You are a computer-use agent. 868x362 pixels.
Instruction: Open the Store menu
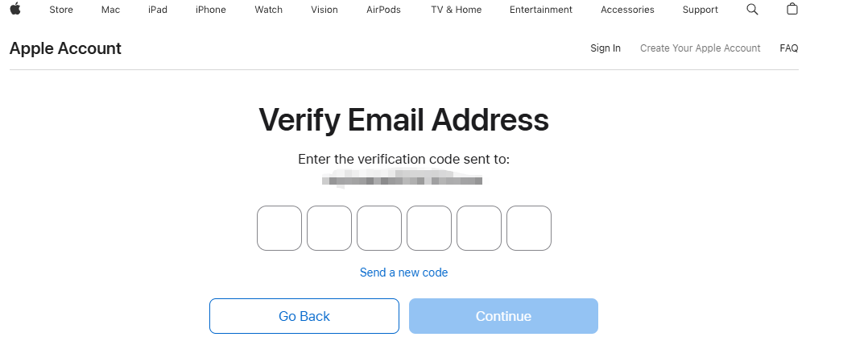pos(61,10)
